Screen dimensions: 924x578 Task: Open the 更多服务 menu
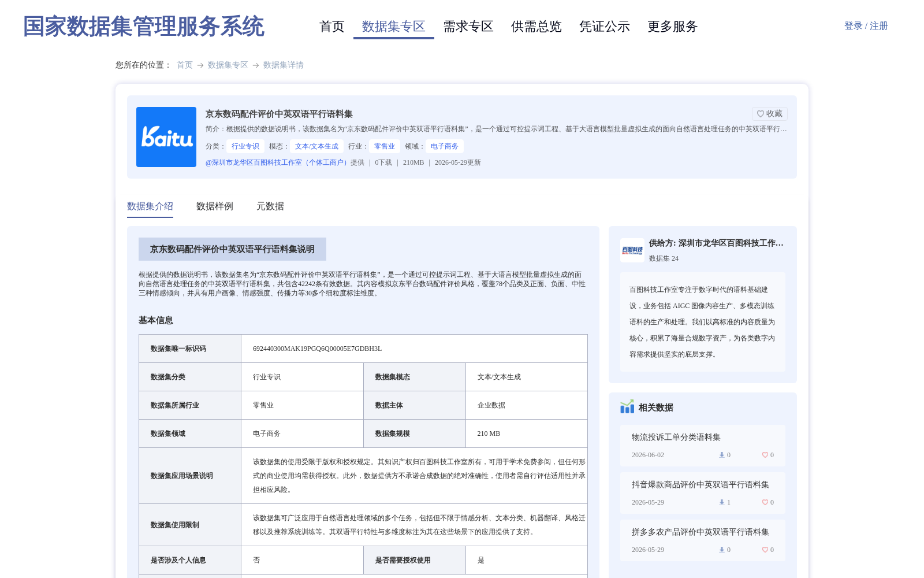673,27
